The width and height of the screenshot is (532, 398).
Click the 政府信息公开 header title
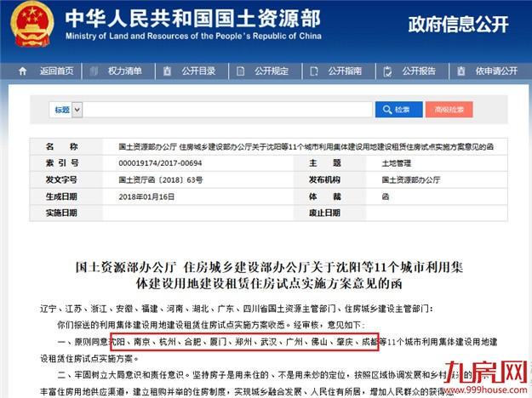coord(458,25)
